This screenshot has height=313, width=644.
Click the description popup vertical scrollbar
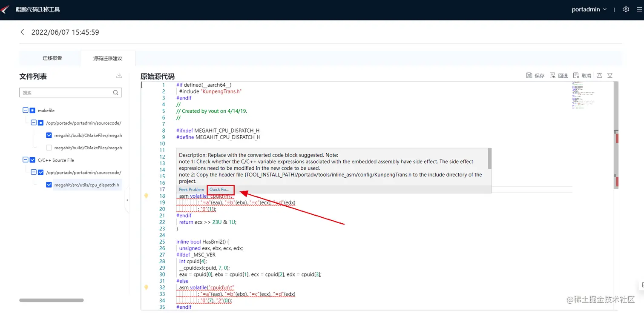[490, 158]
